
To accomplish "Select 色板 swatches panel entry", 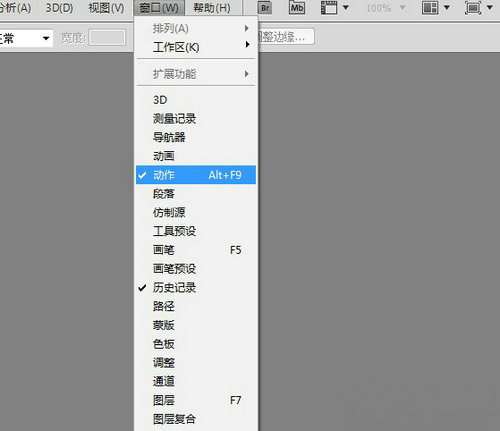I will [x=196, y=344].
